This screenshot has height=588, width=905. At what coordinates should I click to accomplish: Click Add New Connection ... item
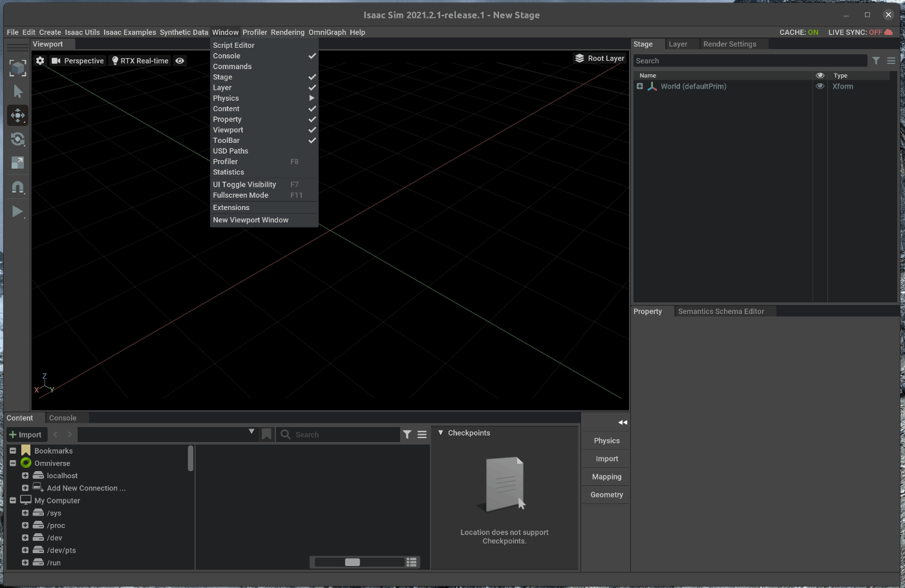(86, 488)
